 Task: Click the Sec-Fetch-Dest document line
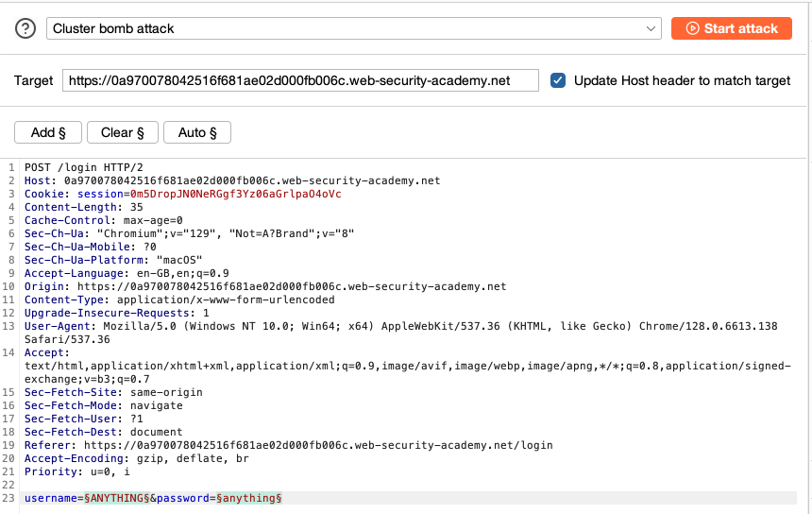pos(104,432)
